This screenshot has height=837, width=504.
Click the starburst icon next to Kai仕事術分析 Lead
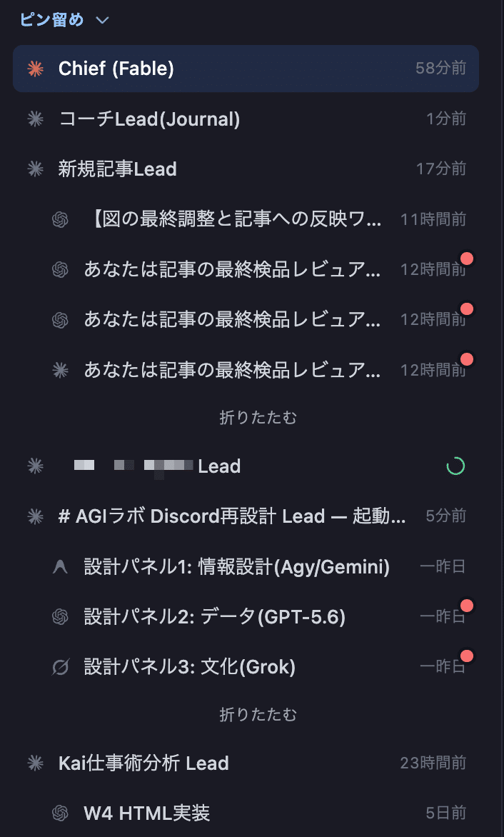pos(35,763)
